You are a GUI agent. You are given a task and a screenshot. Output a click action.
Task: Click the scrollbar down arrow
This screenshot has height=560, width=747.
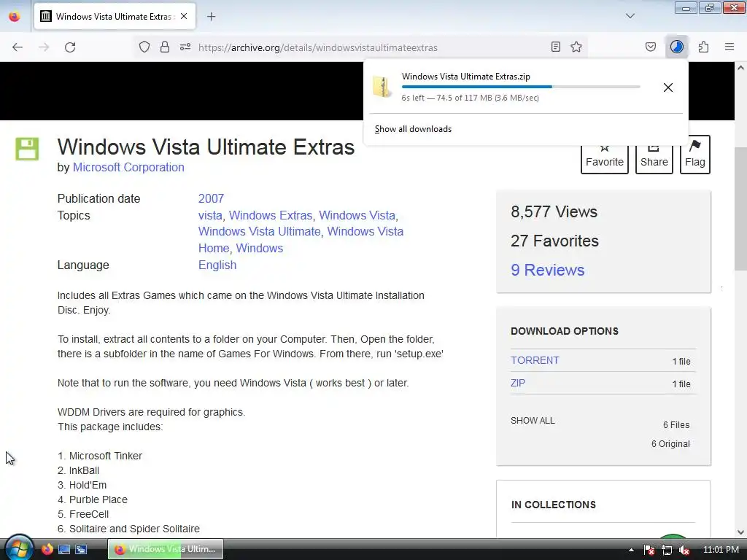pos(740,532)
